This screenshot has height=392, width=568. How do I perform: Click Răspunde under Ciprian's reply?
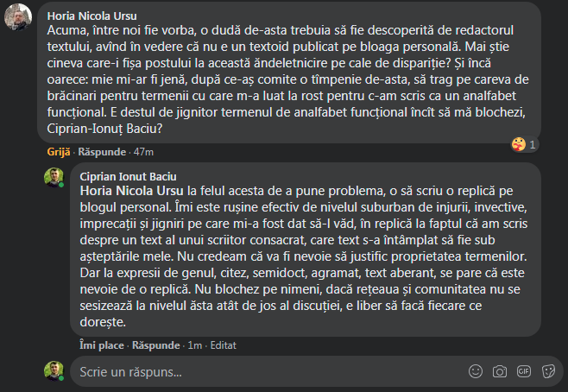155,345
